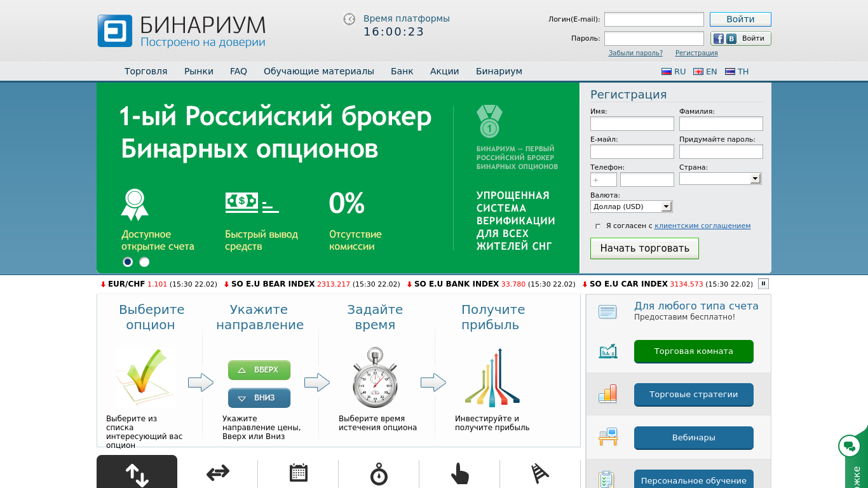Click the blue ВНИЗ button

click(259, 398)
